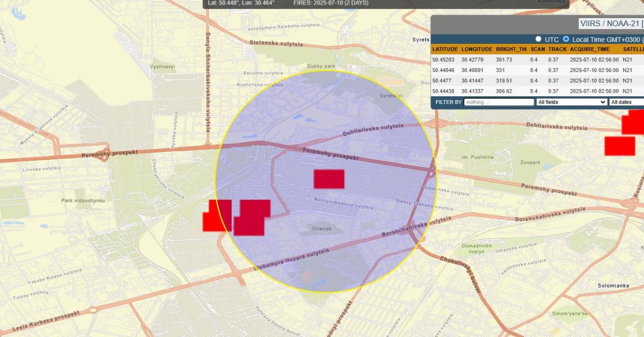Click the fire marker crossing the circle's left edge
The image size is (644, 337).
(x=217, y=216)
